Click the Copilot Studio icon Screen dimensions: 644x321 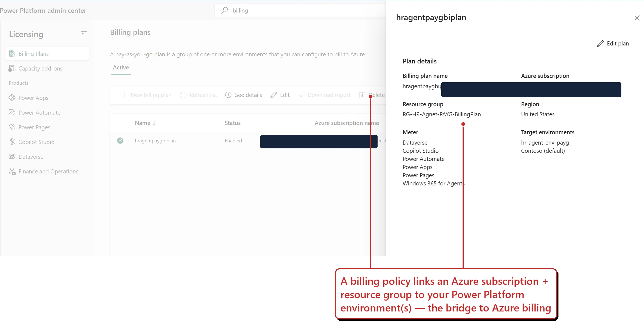pyautogui.click(x=12, y=142)
